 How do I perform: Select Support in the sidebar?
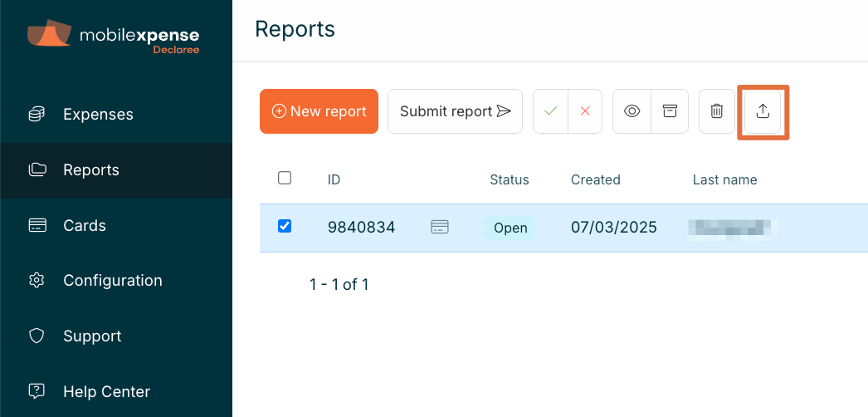point(92,336)
